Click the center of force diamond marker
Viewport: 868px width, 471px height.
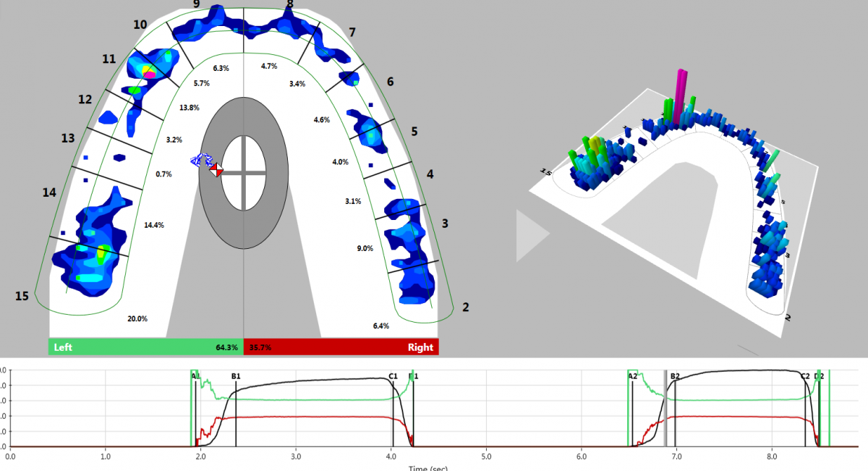[x=216, y=169]
